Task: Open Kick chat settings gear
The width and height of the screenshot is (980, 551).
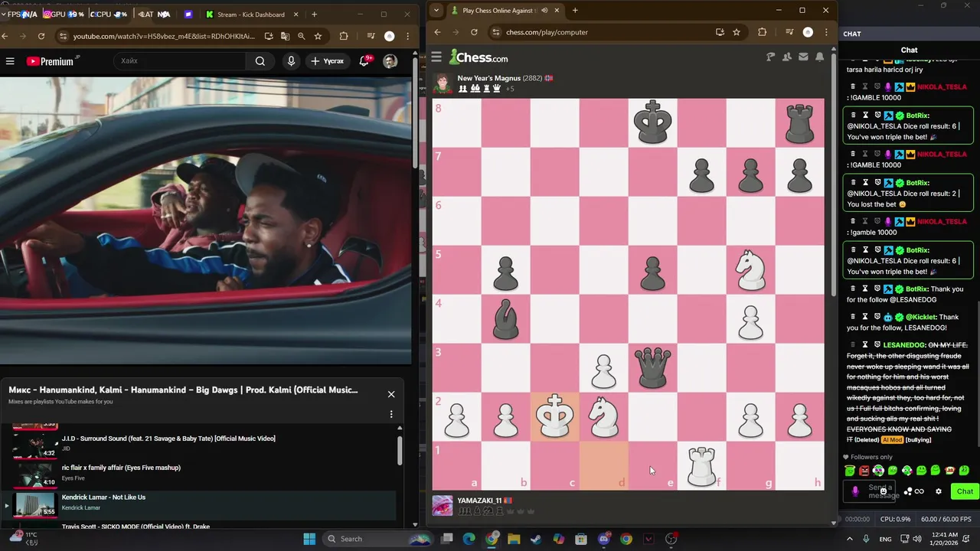Action: [x=939, y=492]
